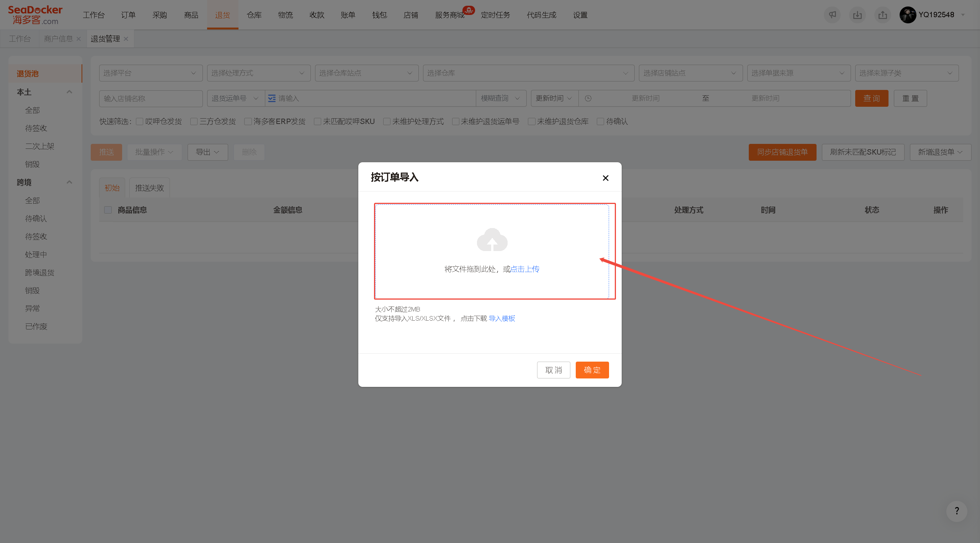Close the 退货管理 tab
Screen dimensions: 980x543
coord(126,39)
